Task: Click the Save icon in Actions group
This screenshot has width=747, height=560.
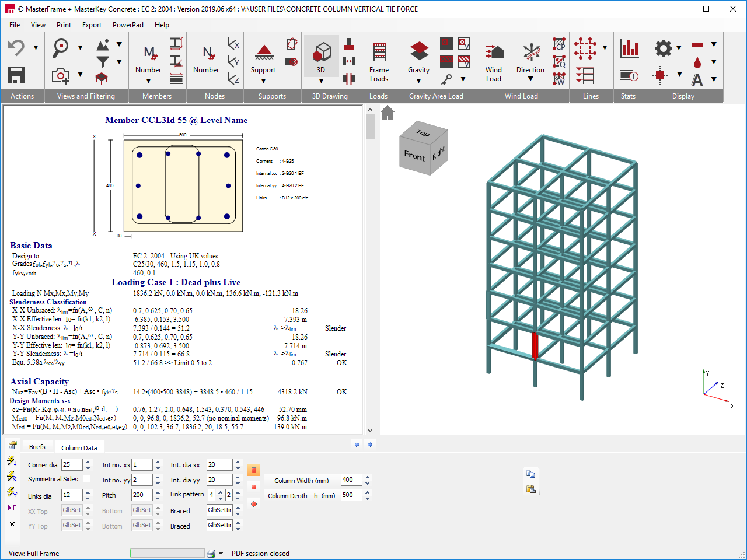Action: tap(15, 75)
